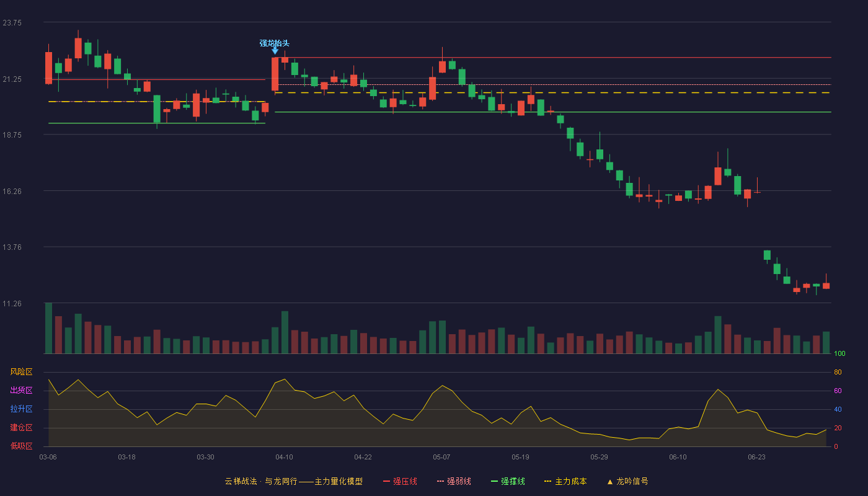Click the blue 强龙抬头 arrow marker
The image size is (868, 496).
pyautogui.click(x=275, y=51)
